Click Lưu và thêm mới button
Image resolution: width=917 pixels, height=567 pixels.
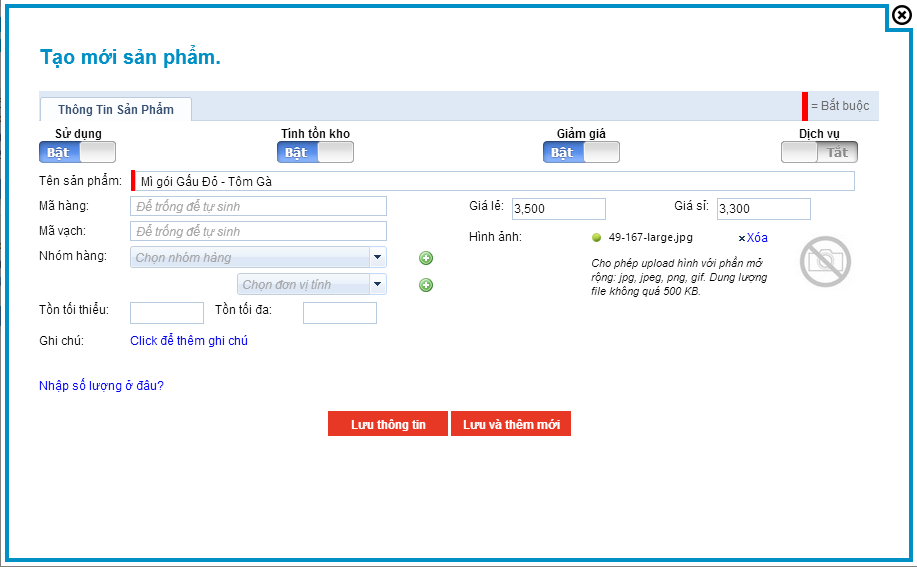[511, 424]
